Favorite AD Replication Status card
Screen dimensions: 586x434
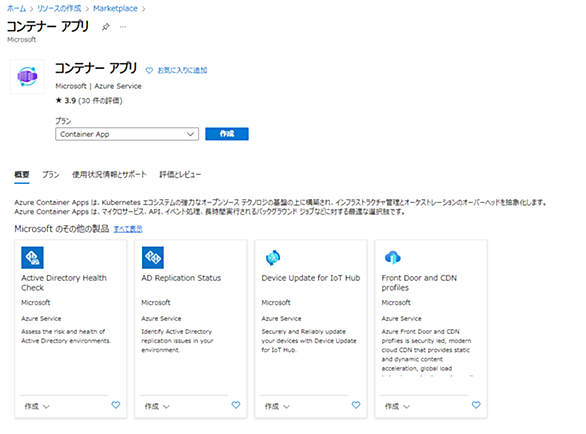[236, 405]
